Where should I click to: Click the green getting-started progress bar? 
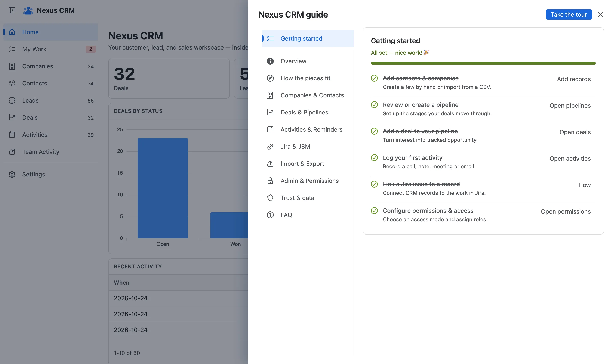[x=483, y=63]
